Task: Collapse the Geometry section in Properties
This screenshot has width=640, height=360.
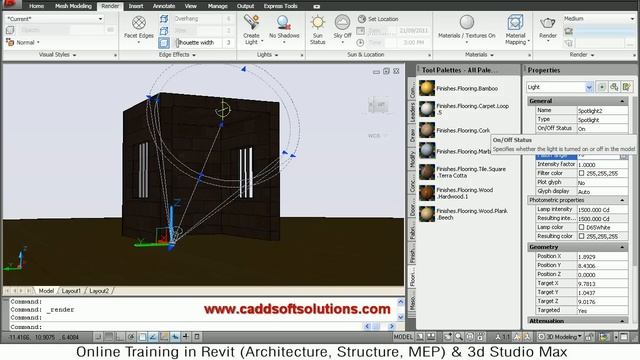Action: click(x=622, y=247)
